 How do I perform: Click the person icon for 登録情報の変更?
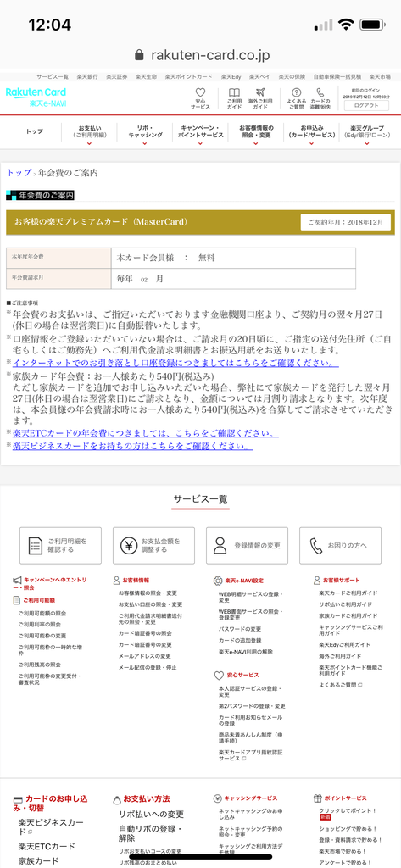(x=220, y=545)
